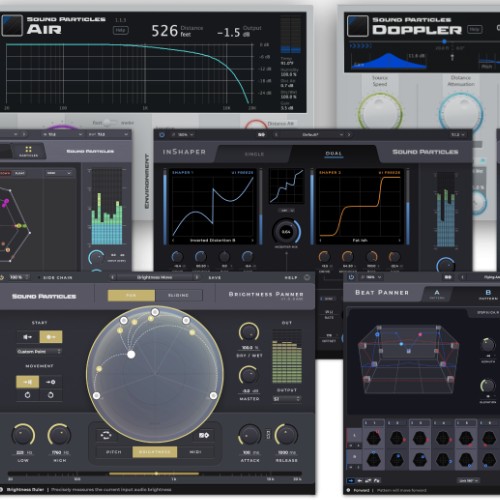Click the Sound Particles Air logo square
The width and height of the screenshot is (500, 500).
(12, 25)
